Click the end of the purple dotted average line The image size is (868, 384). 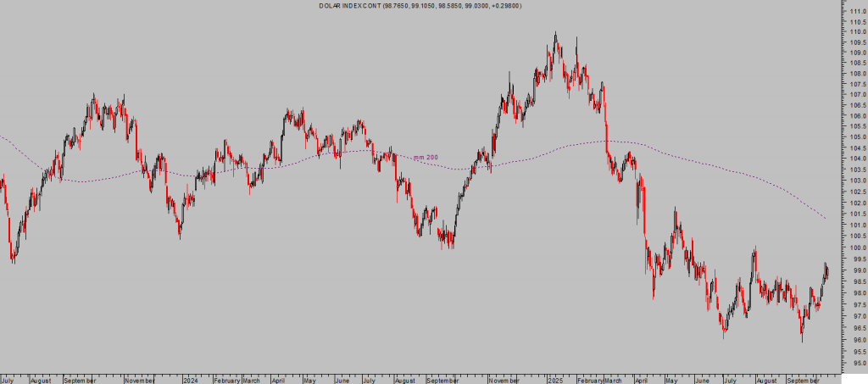click(x=826, y=219)
